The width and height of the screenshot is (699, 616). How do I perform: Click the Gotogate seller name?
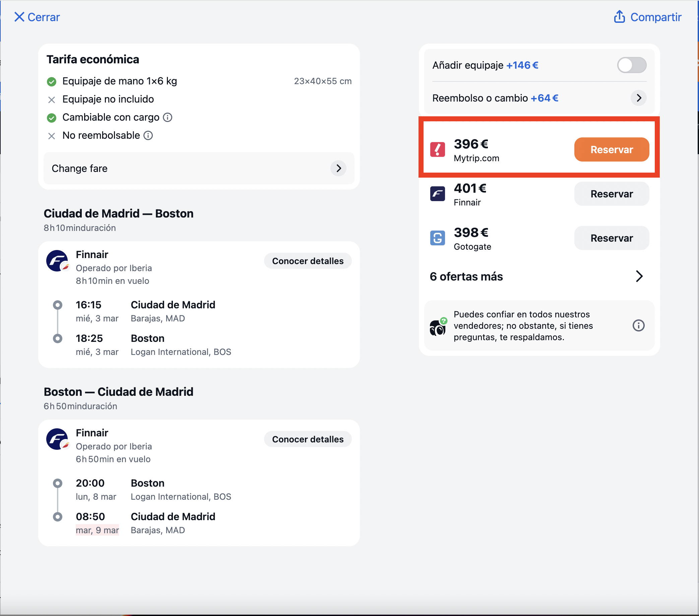point(472,247)
